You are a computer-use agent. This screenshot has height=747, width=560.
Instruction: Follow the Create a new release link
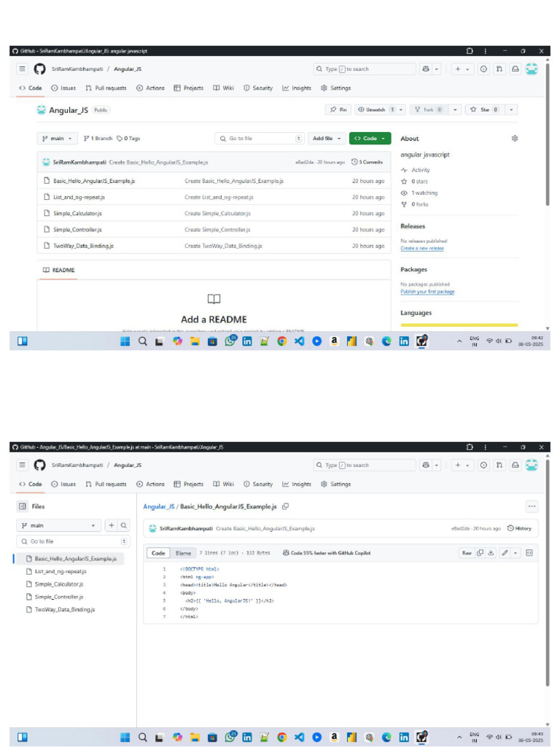point(422,248)
